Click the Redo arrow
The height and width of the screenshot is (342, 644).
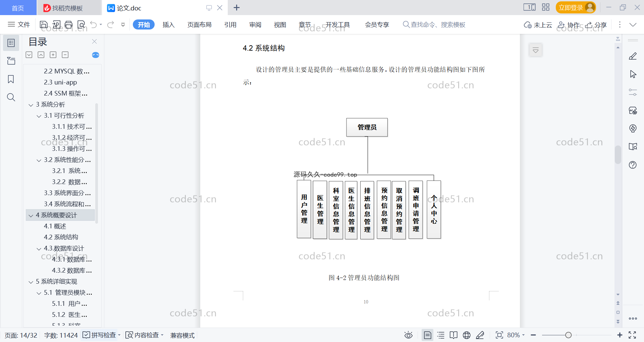click(111, 24)
